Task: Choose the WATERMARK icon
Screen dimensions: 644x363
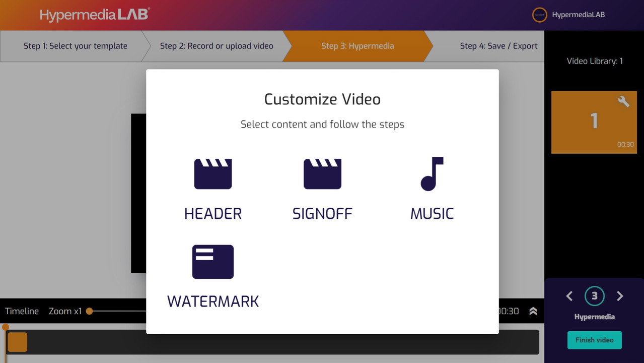Action: tap(213, 262)
